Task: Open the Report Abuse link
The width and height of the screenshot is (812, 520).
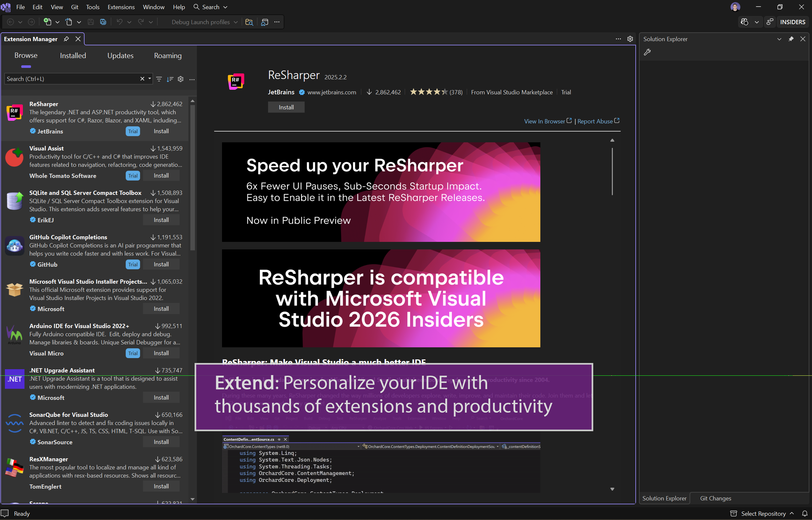Action: (595, 121)
